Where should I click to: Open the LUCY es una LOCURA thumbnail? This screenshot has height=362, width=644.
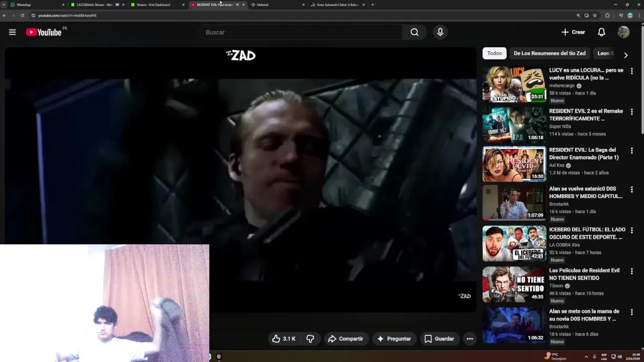(514, 84)
